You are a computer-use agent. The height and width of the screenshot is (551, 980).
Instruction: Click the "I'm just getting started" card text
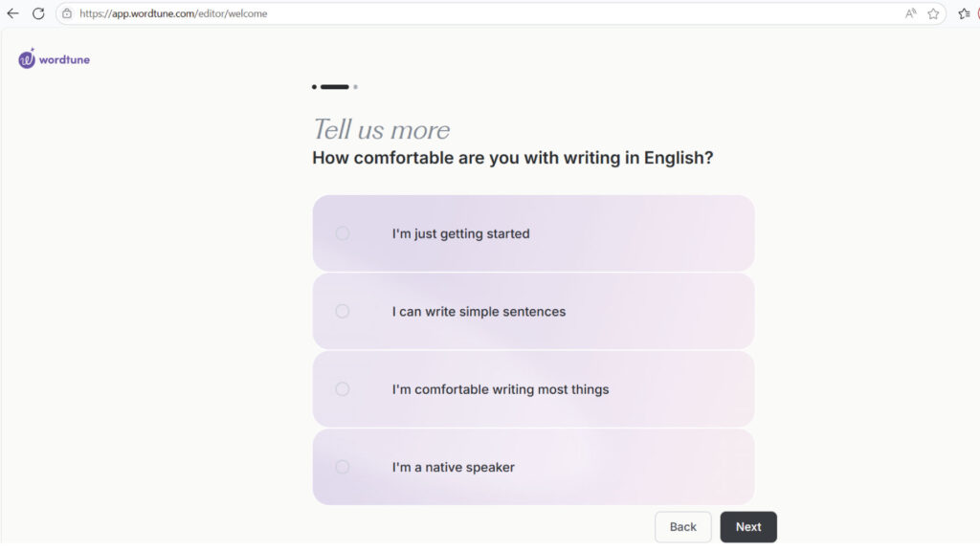pyautogui.click(x=460, y=233)
